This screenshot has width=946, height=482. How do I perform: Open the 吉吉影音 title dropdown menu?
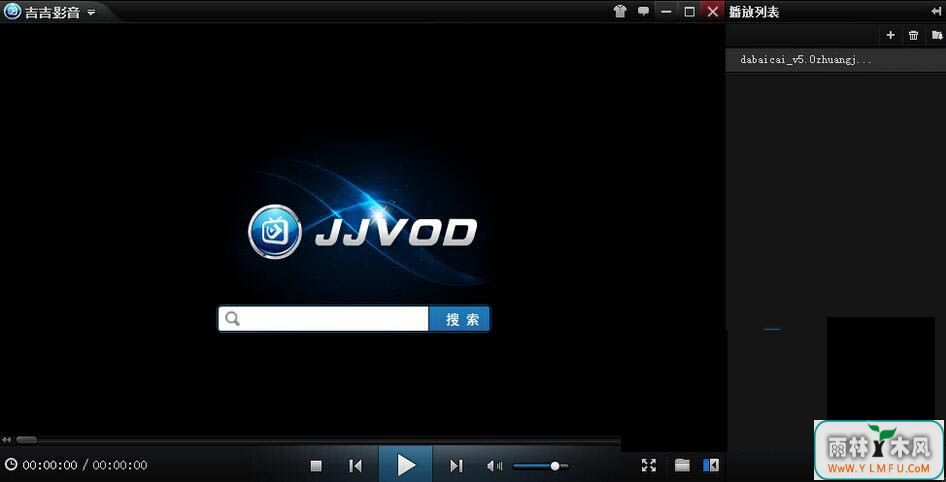[91, 12]
